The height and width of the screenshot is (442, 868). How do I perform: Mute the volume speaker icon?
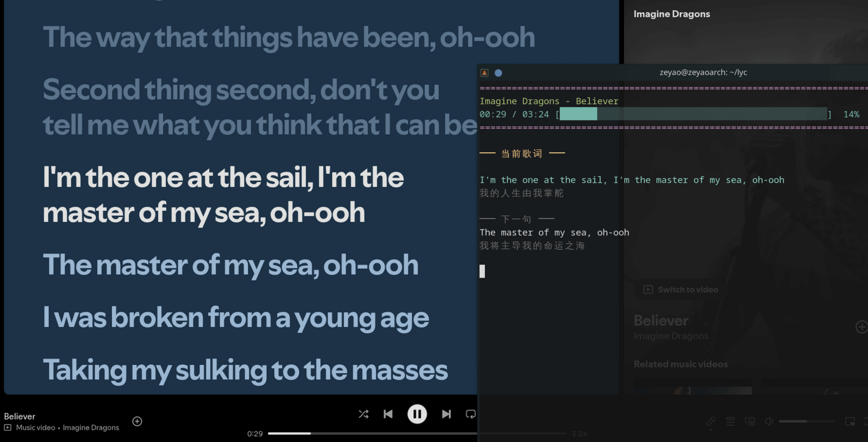[769, 421]
